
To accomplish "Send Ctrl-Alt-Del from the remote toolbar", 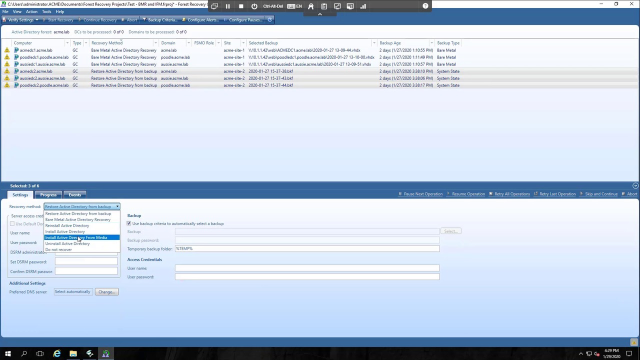I will point(273,6).
